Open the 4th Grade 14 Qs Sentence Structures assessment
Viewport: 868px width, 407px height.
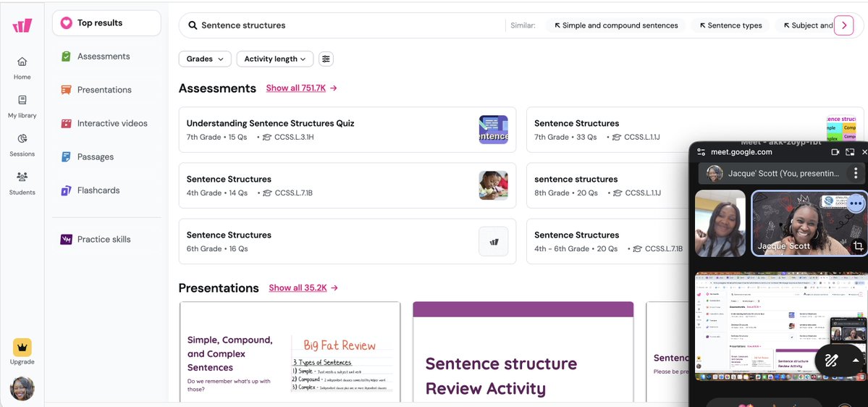(x=347, y=185)
